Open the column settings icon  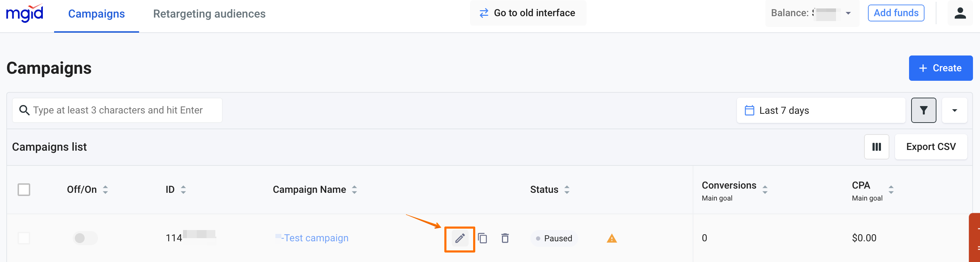tap(876, 147)
